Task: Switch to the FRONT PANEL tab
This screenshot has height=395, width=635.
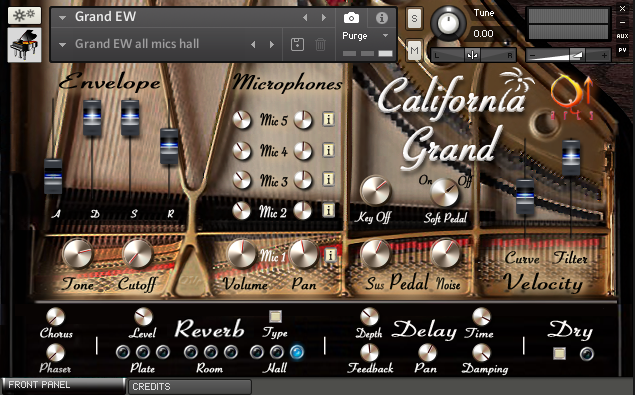Action: [63, 385]
